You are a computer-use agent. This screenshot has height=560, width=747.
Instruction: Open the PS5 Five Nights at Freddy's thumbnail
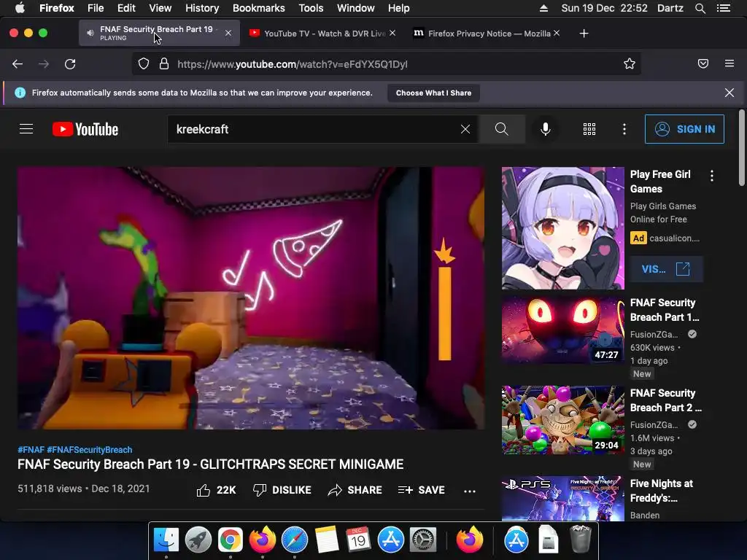click(562, 499)
